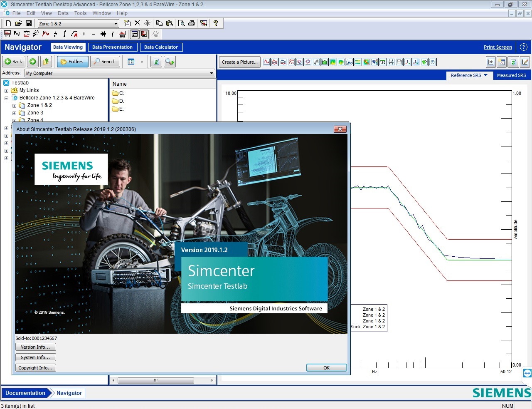This screenshot has height=409, width=532.
Task: Click the right scroll arrow of the file list
Action: (212, 380)
